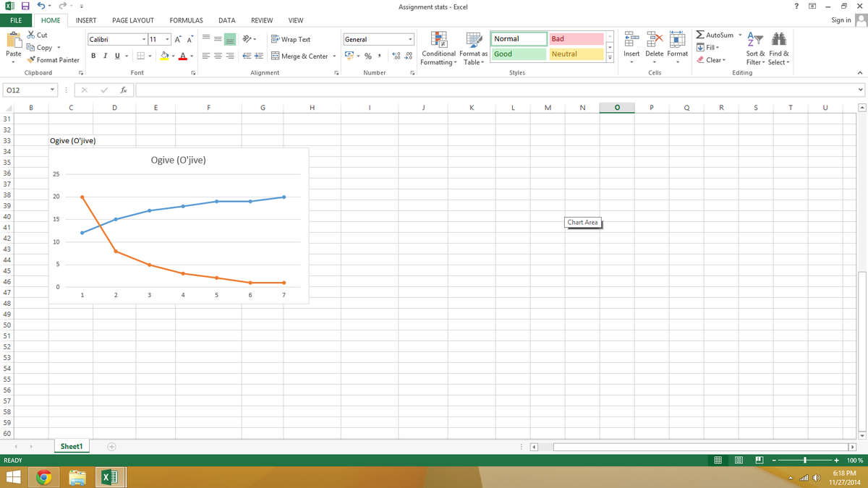
Task: Open Sort & Filter options
Action: [755, 48]
